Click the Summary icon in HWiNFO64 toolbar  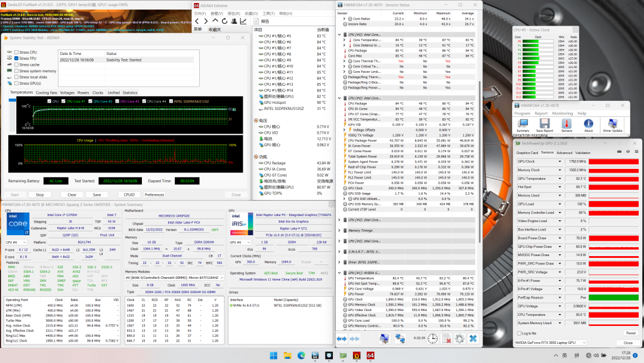coord(523,124)
